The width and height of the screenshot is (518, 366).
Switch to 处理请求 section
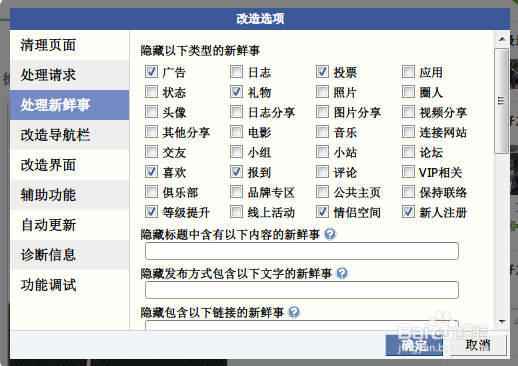tap(70, 75)
